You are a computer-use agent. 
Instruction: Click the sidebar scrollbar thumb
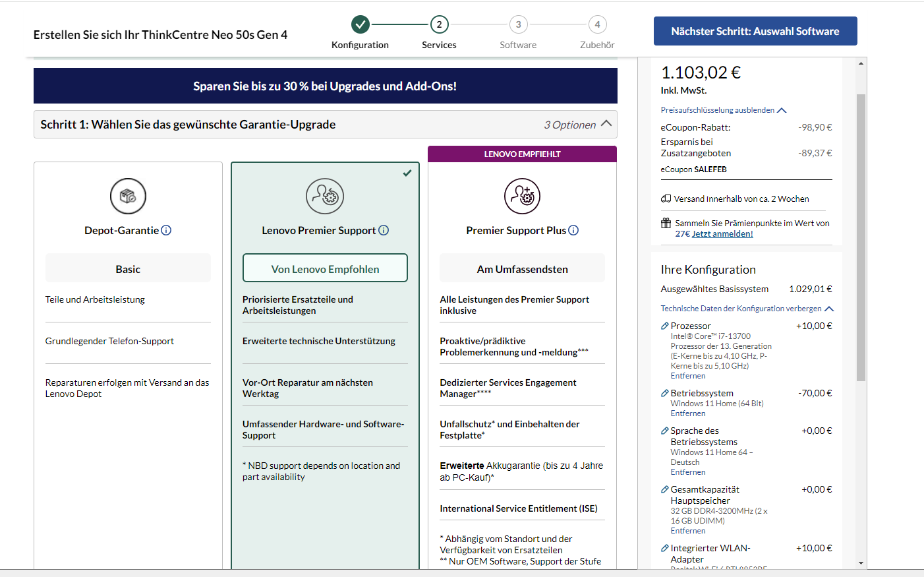861,237
